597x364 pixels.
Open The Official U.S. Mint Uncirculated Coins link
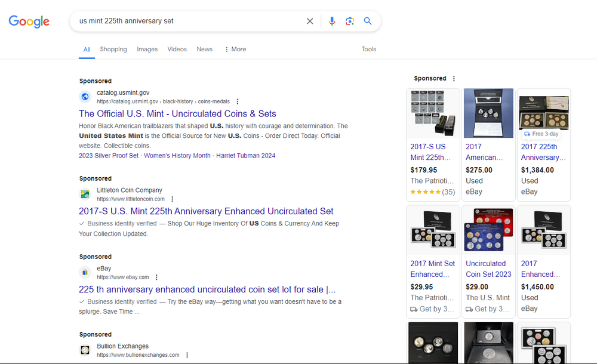click(x=177, y=114)
